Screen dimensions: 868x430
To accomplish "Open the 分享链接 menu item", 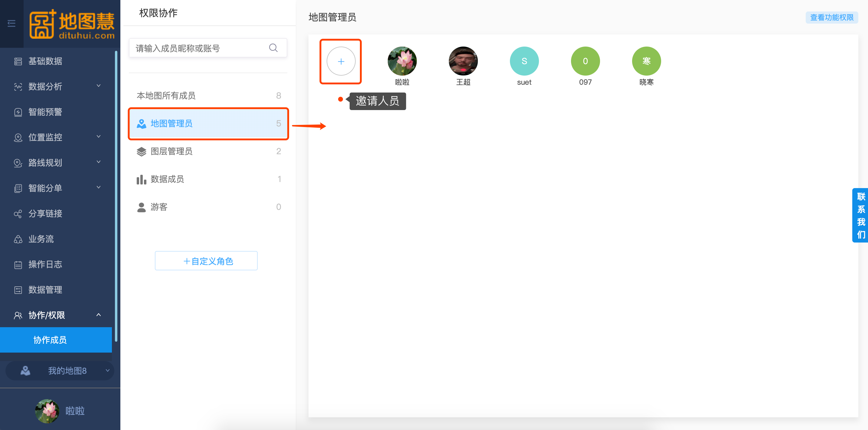I will pos(56,214).
